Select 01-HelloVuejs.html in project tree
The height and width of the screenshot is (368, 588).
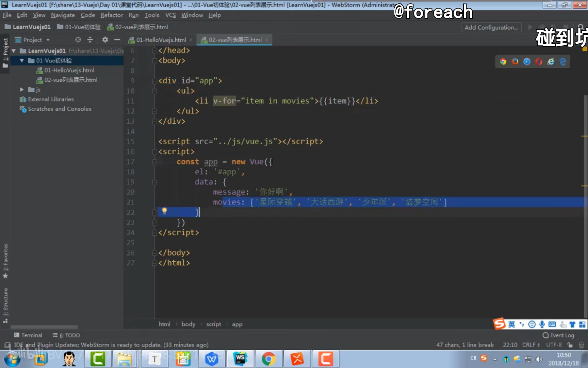[69, 70]
